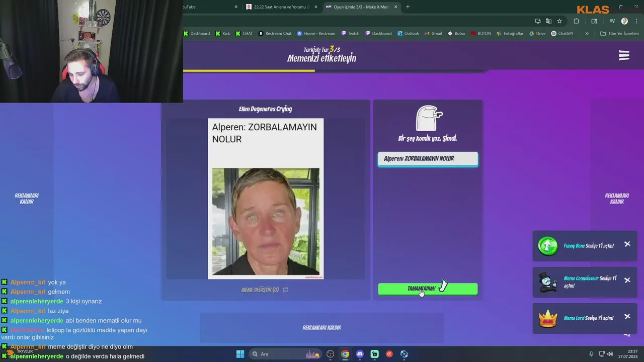Screen dimensions: 644x362
Task: Click the bottom REKLAMLARI KALDIR banner link
Action: [321, 328]
